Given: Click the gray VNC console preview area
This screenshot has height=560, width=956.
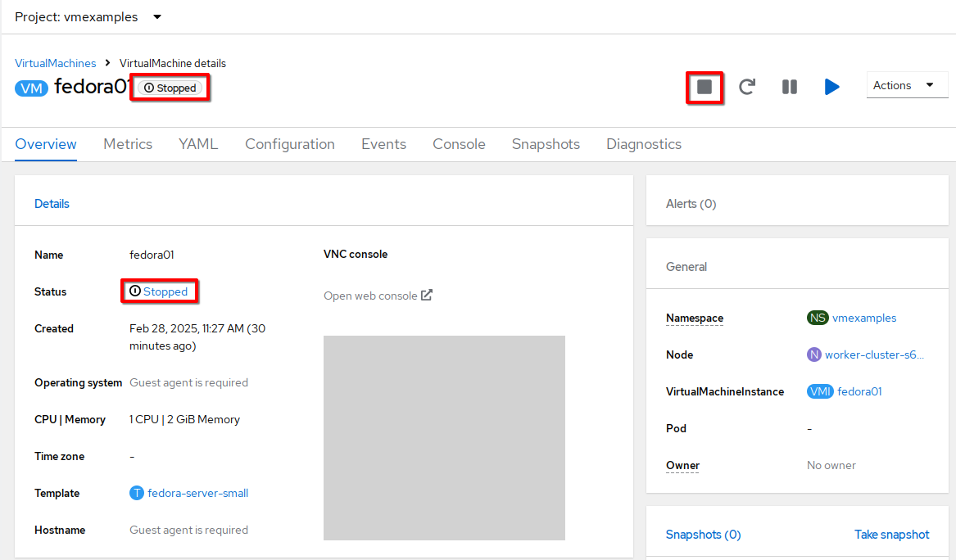Looking at the screenshot, I should coord(445,437).
